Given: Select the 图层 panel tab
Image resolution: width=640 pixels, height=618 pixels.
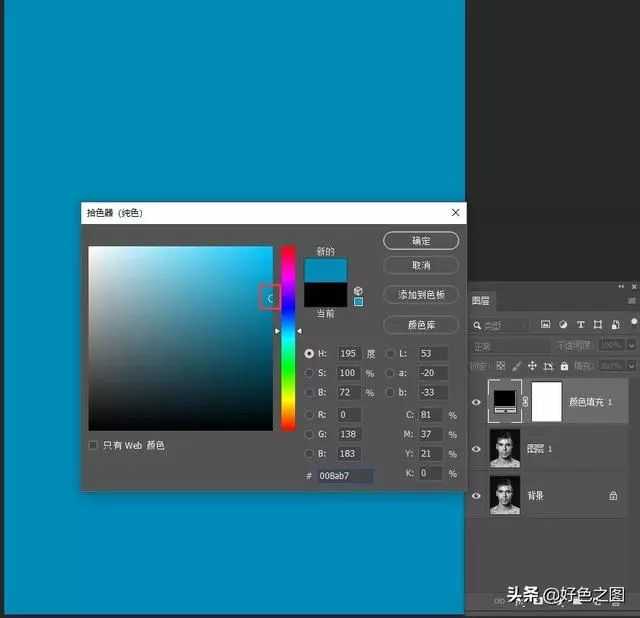Looking at the screenshot, I should click(x=482, y=300).
